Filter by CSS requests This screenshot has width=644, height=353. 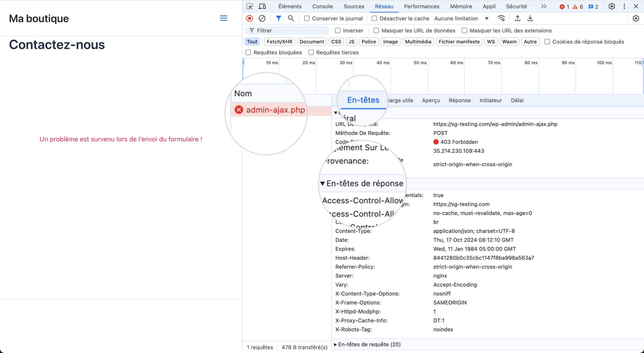(336, 41)
